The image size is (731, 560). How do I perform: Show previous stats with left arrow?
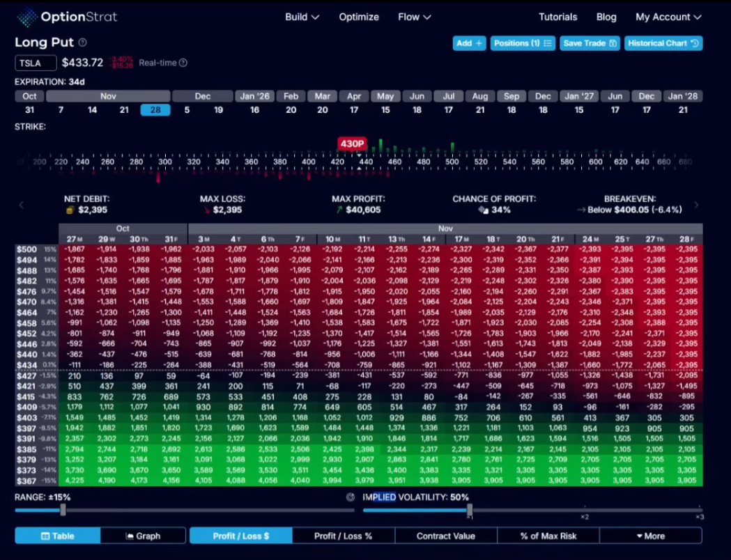pos(21,205)
